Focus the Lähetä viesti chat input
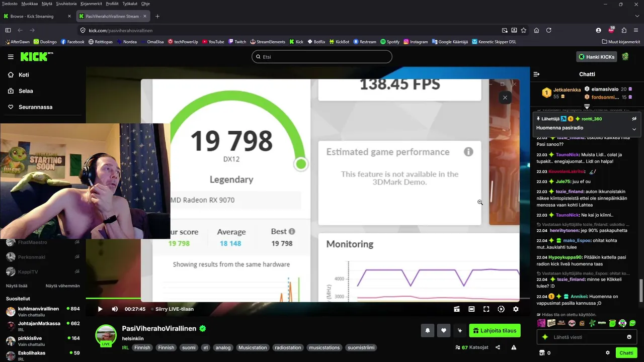The image size is (644, 362). [x=587, y=337]
